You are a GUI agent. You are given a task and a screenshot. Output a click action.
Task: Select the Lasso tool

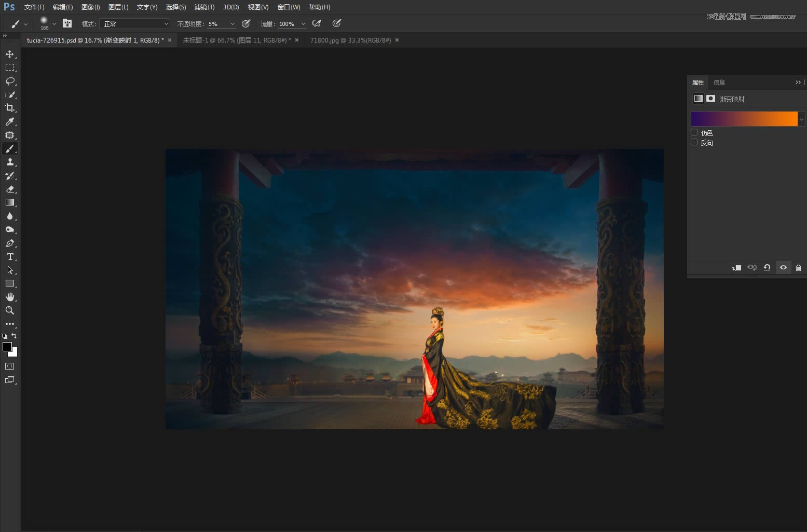coord(9,81)
